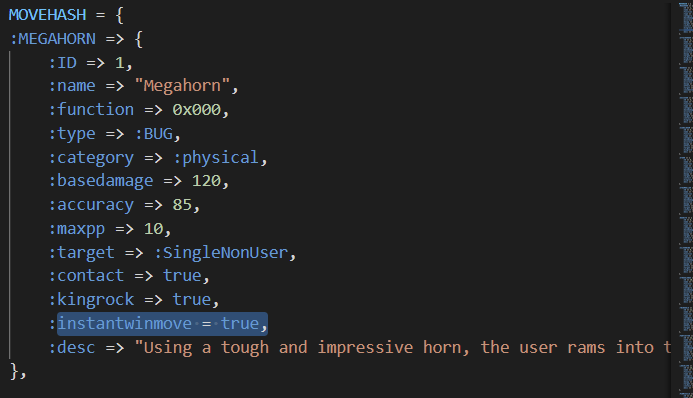Click the MOVEHASH constant name
The image size is (693, 398).
(x=48, y=15)
